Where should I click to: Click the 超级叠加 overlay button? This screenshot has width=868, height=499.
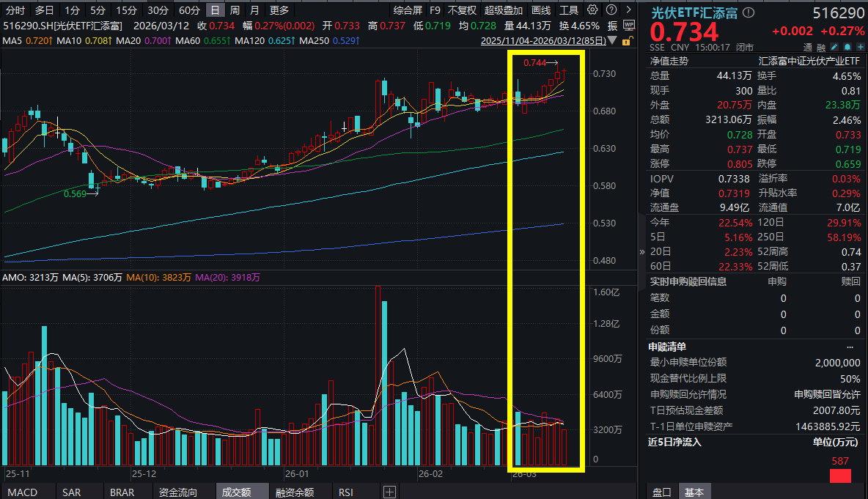pyautogui.click(x=504, y=10)
